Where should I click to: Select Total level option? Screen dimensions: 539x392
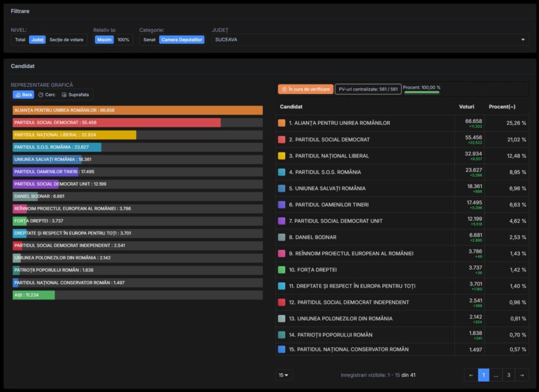coord(20,40)
